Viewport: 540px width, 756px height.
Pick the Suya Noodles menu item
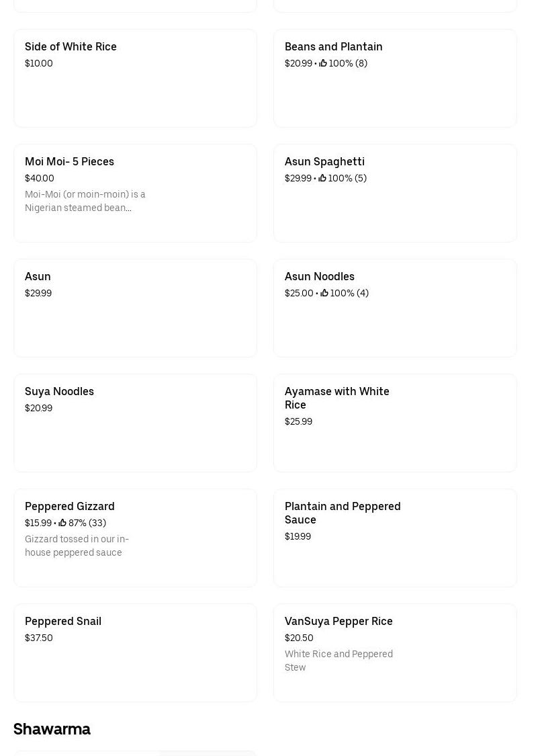click(59, 391)
